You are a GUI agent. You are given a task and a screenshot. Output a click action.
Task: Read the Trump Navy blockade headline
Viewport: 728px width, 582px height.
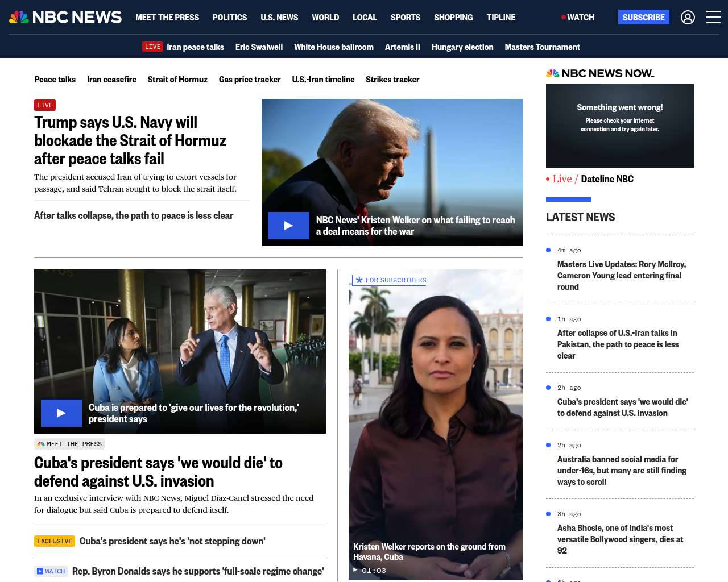click(x=130, y=140)
